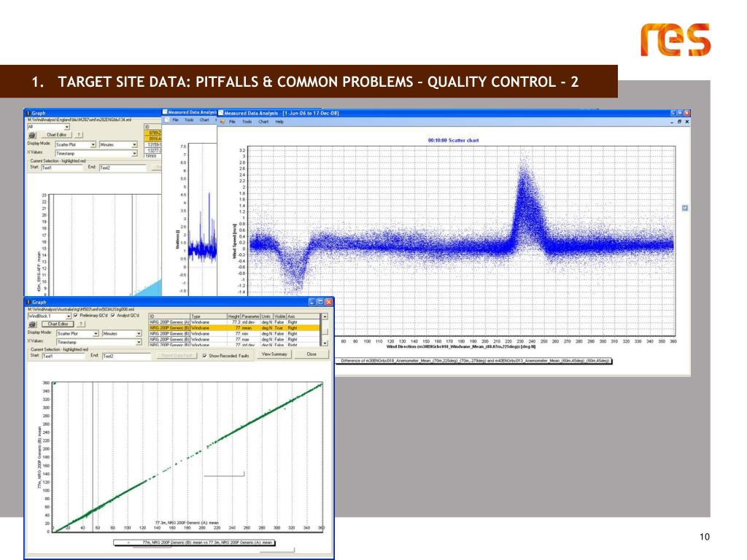Click the '00:10:00 Scatter chart' title
This screenshot has width=747, height=560.
453,141
